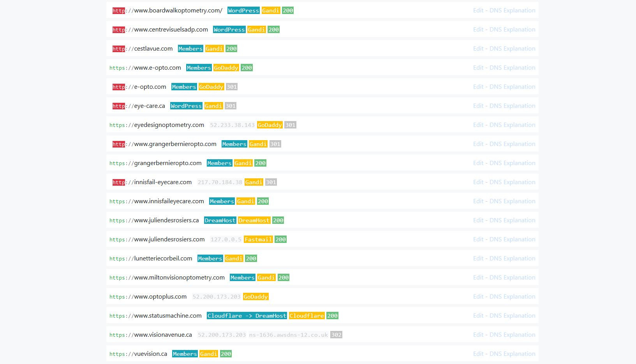
Task: Click the Members badge next to lunetteriecorbeil.com
Action: click(210, 258)
